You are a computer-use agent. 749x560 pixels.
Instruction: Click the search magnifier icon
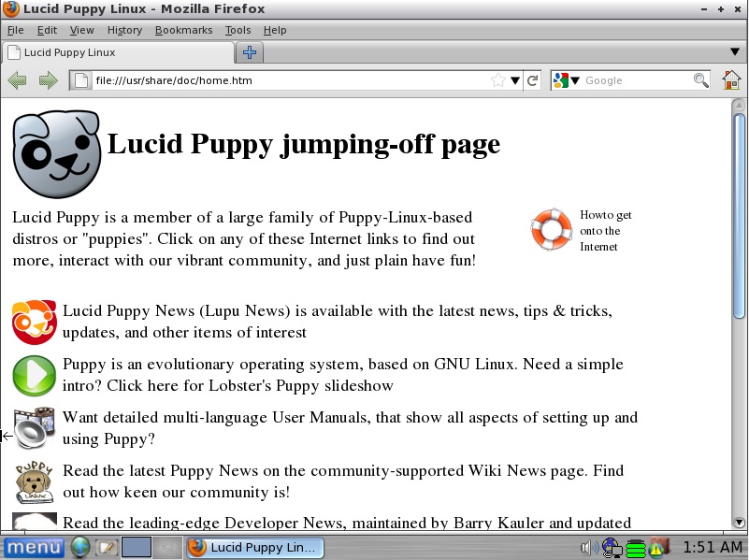(700, 80)
